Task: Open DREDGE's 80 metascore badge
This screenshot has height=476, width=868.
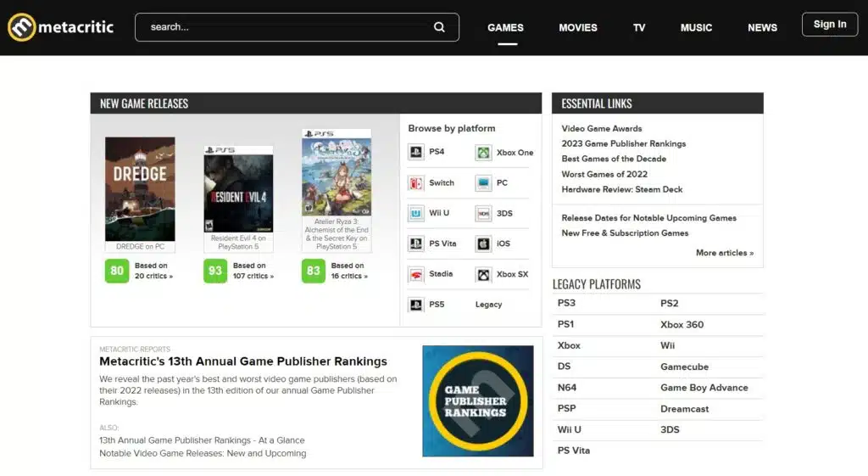Action: pos(117,271)
